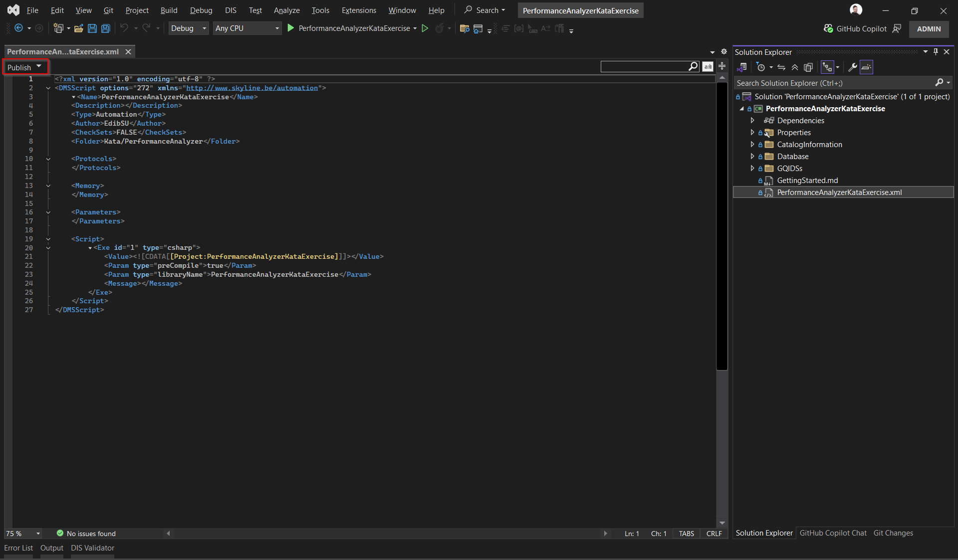The height and width of the screenshot is (560, 958).
Task: Click the browser window toolbar icon
Action: click(478, 28)
